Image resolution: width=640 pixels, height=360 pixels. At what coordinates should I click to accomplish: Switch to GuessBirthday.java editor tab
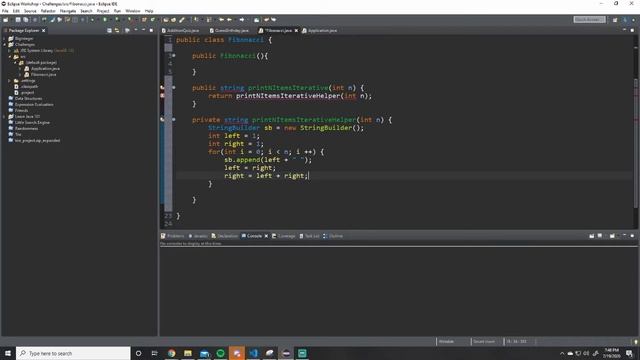tap(229, 31)
